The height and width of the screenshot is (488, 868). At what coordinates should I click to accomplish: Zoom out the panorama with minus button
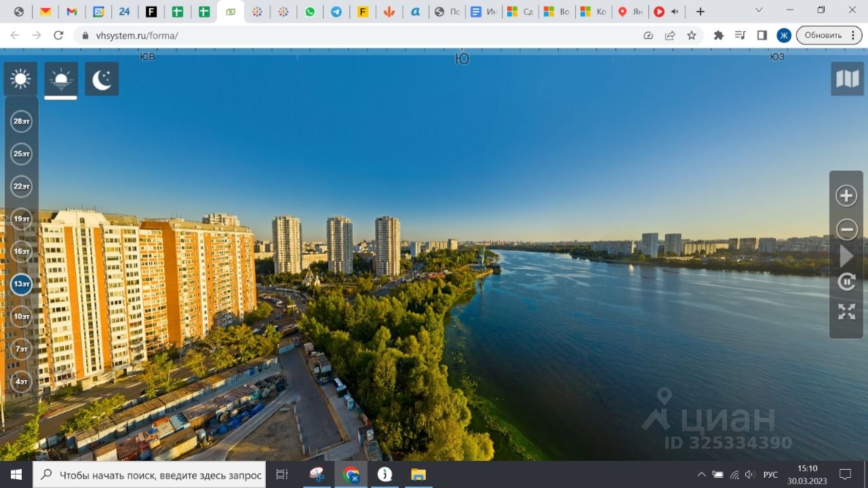pos(846,229)
